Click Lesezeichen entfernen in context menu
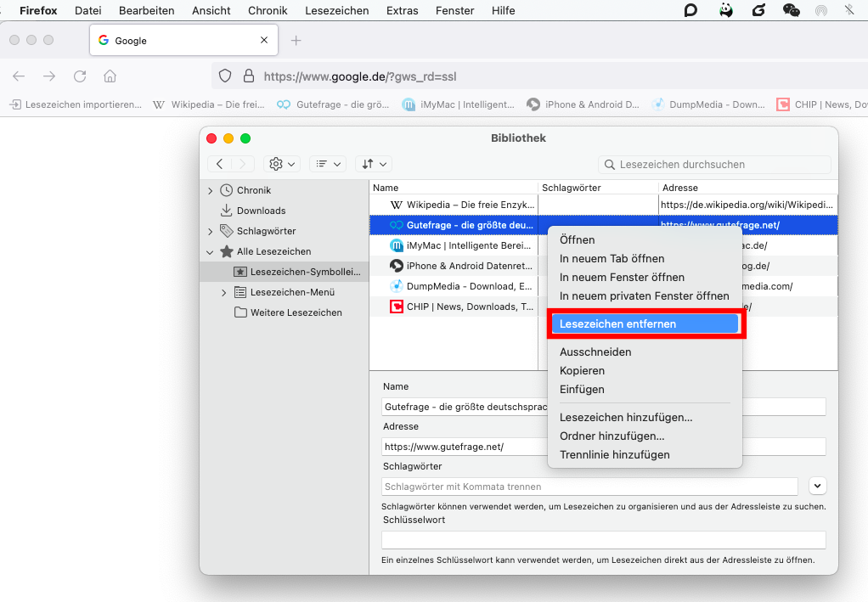The image size is (868, 602). point(645,324)
